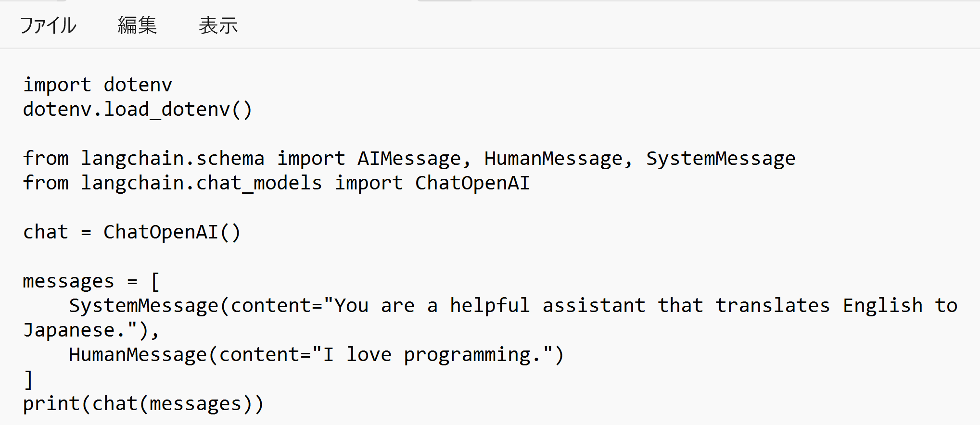The image size is (980, 425).
Task: Click the word "translates" in the string
Action: pyautogui.click(x=772, y=306)
